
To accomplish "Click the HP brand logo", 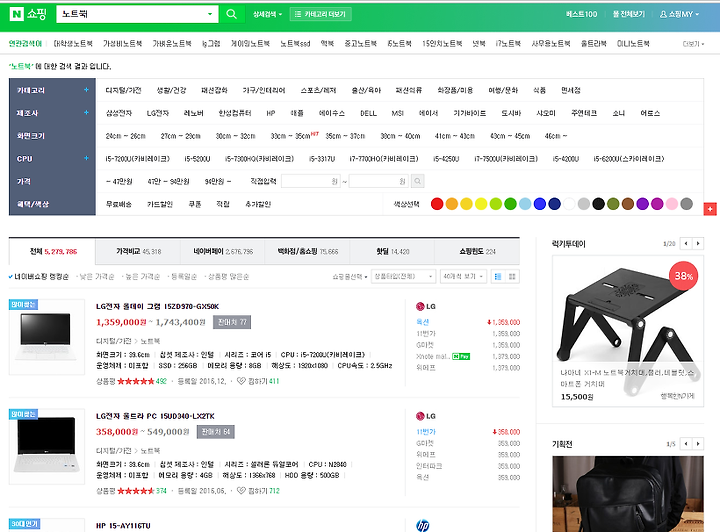I will coord(422,525).
